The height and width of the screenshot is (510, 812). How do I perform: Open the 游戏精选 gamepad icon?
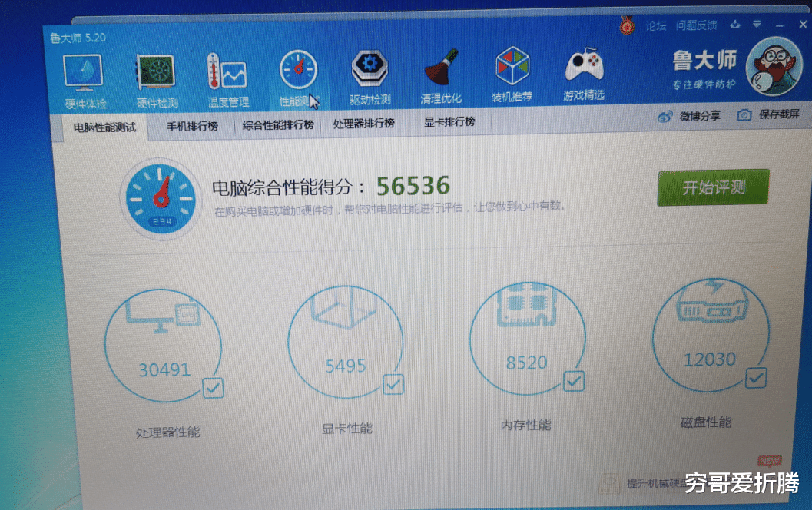[584, 65]
